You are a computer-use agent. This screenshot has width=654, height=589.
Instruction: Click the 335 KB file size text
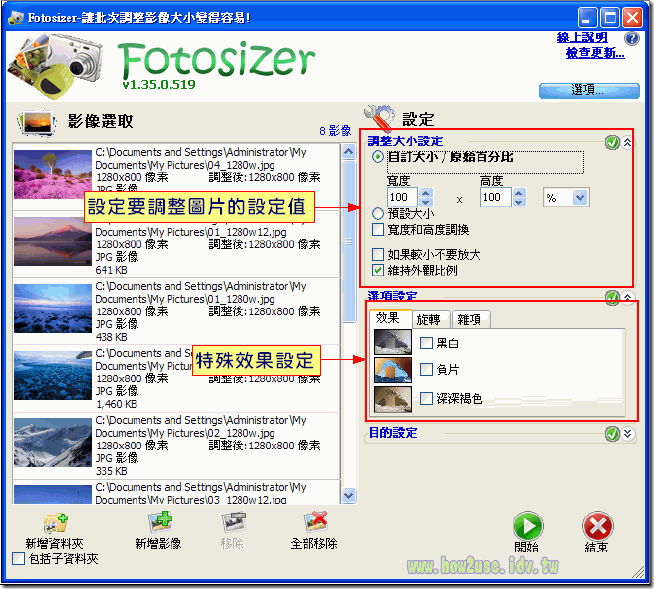(111, 471)
